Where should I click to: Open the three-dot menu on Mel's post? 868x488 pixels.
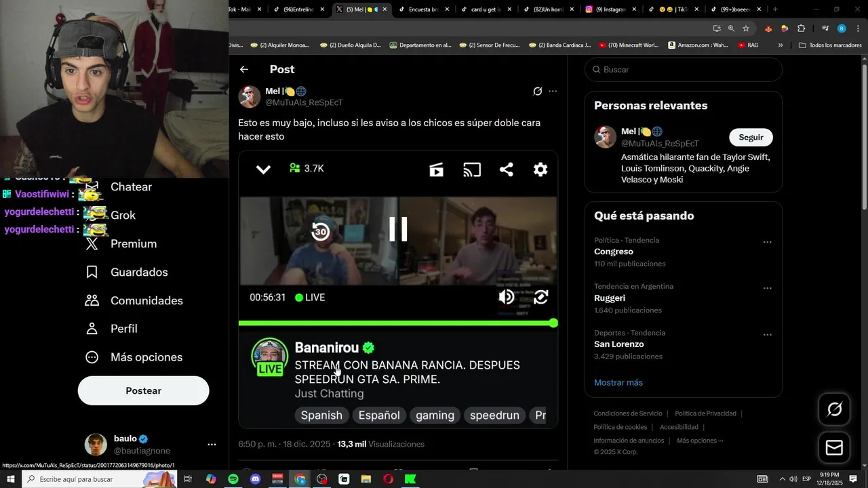pos(553,91)
